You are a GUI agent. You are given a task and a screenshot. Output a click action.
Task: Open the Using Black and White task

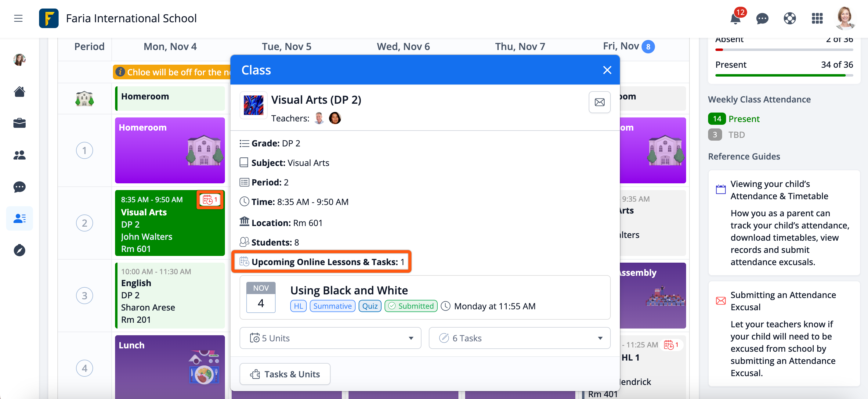point(349,290)
